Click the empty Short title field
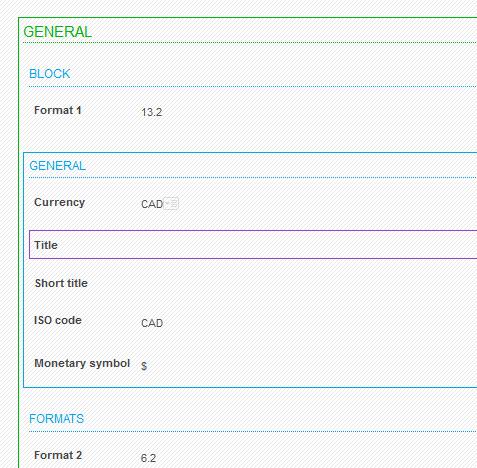This screenshot has width=477, height=468. [308, 283]
